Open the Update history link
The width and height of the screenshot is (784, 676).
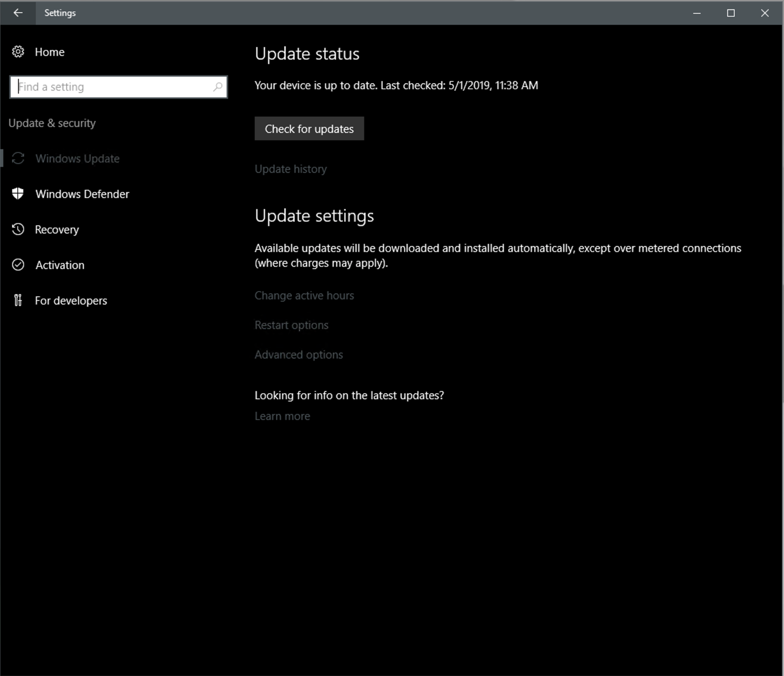point(290,169)
